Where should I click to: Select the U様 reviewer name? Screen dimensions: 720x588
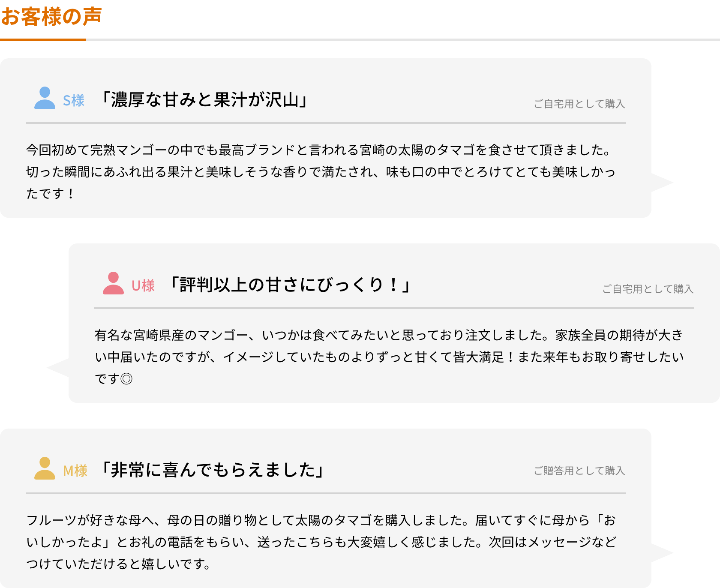(143, 285)
